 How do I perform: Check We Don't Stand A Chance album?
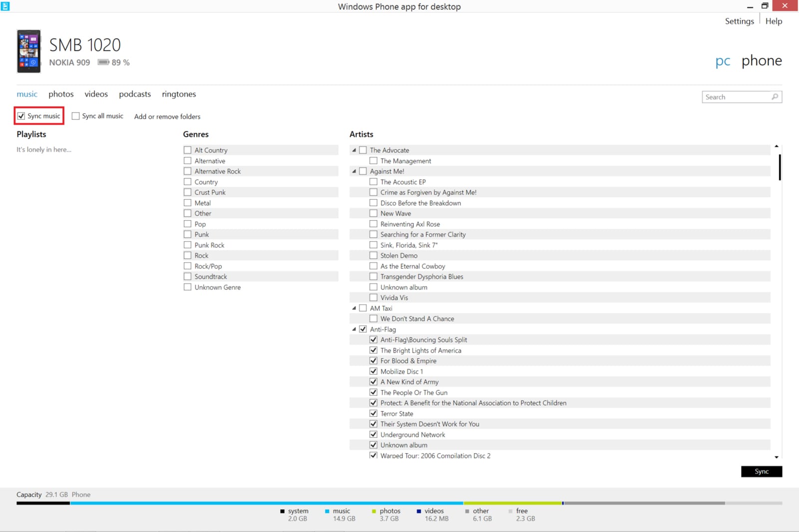point(374,318)
